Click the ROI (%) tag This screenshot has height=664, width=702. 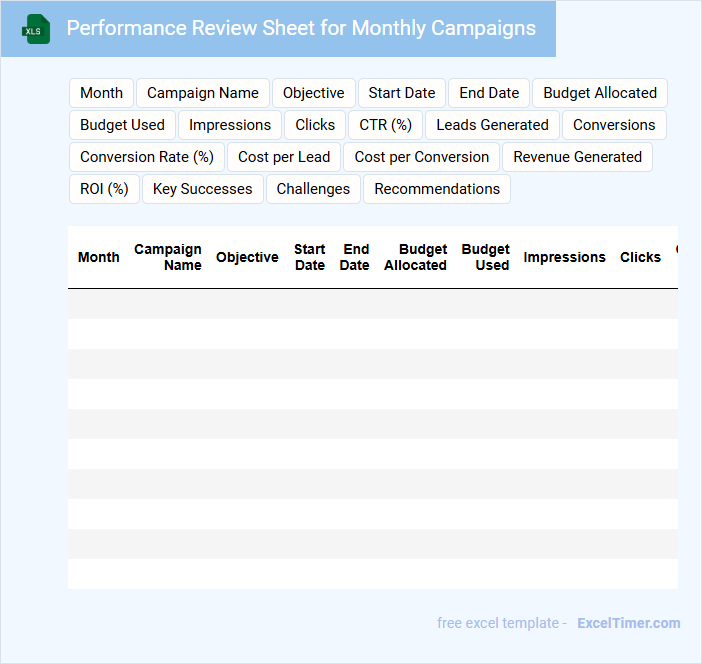[x=104, y=189]
